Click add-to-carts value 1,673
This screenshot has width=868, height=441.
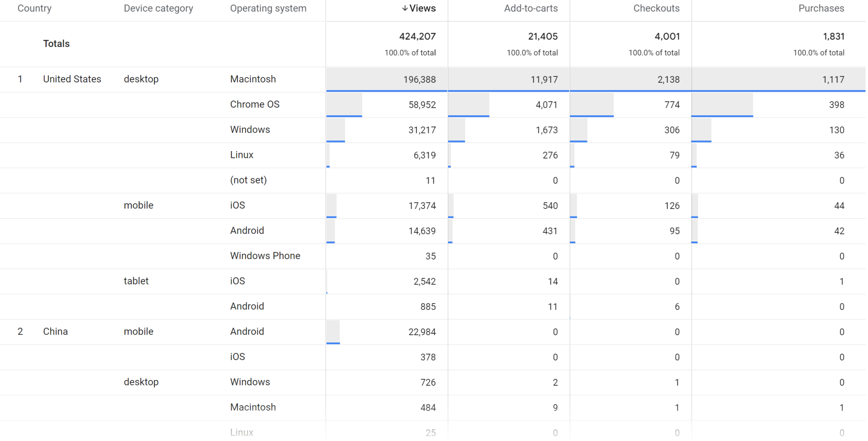[x=547, y=130]
